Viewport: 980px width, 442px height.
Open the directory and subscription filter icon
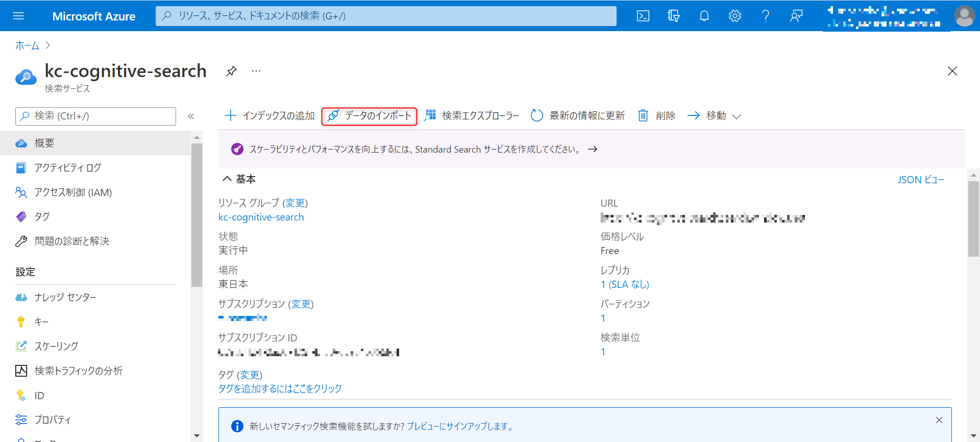pos(674,16)
